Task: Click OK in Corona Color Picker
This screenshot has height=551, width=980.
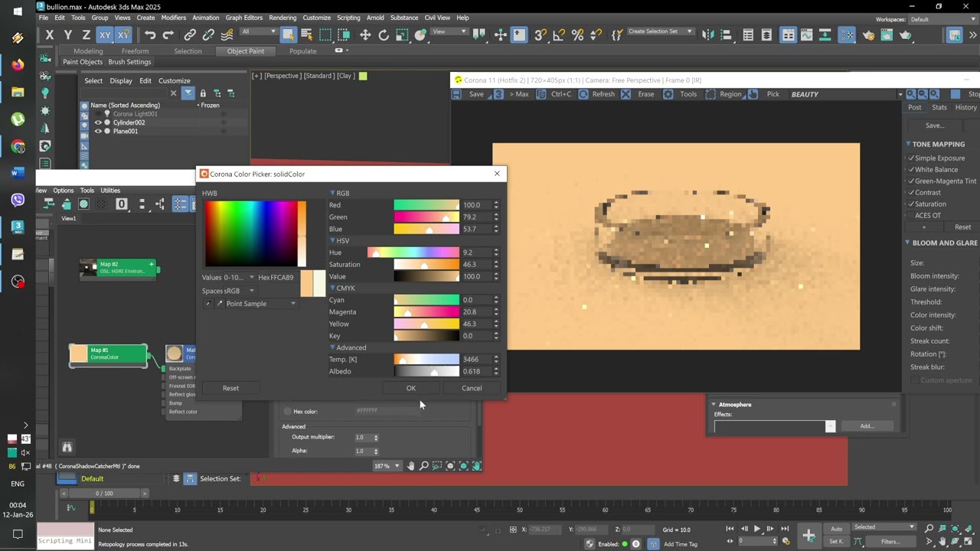Action: tap(411, 388)
